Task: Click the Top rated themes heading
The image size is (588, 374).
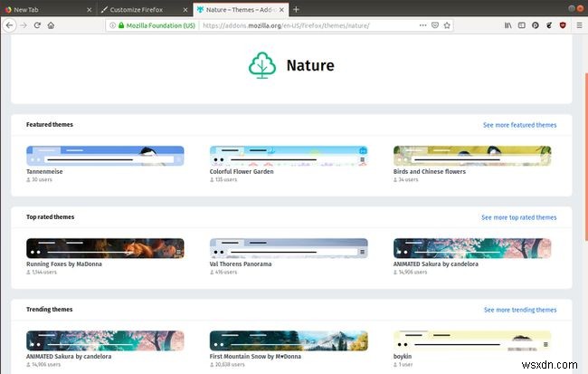Action: (51, 216)
